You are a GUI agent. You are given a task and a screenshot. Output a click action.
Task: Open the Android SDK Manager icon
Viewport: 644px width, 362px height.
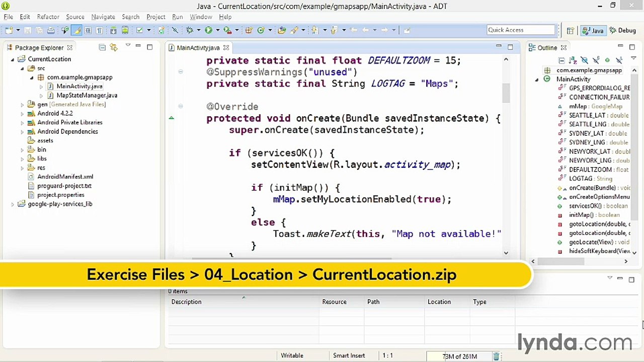tap(113, 30)
